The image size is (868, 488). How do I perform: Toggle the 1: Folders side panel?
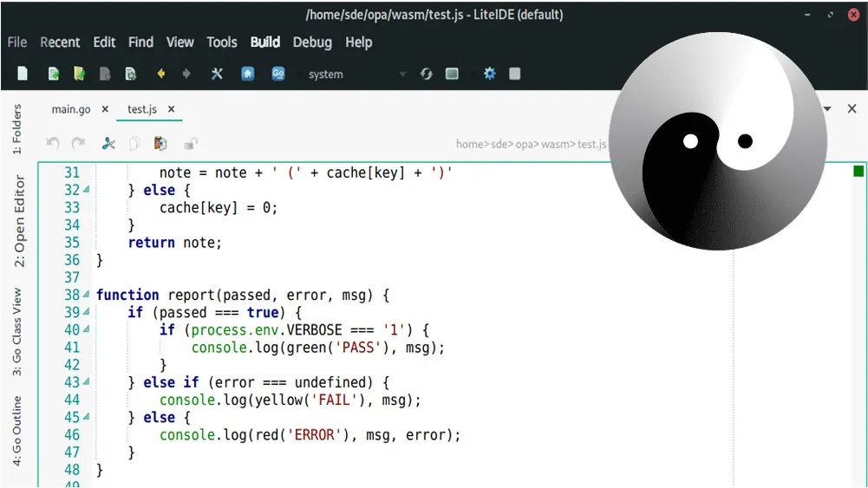click(16, 130)
